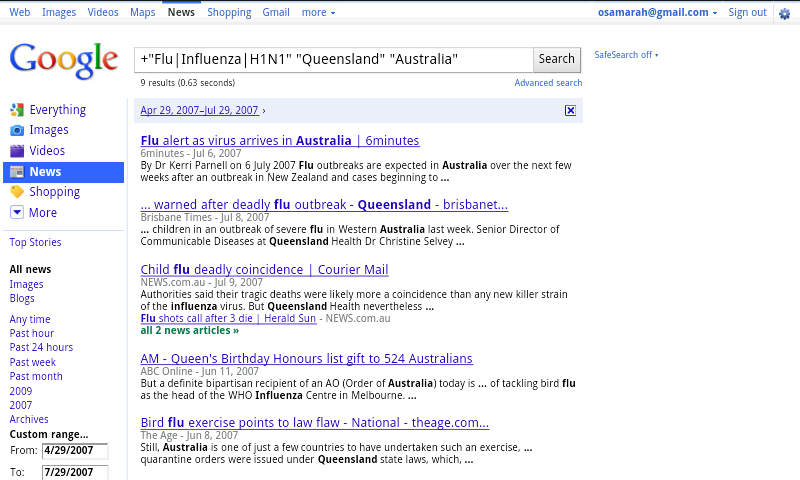Select Past week filter
This screenshot has height=480, width=800.
click(x=32, y=362)
